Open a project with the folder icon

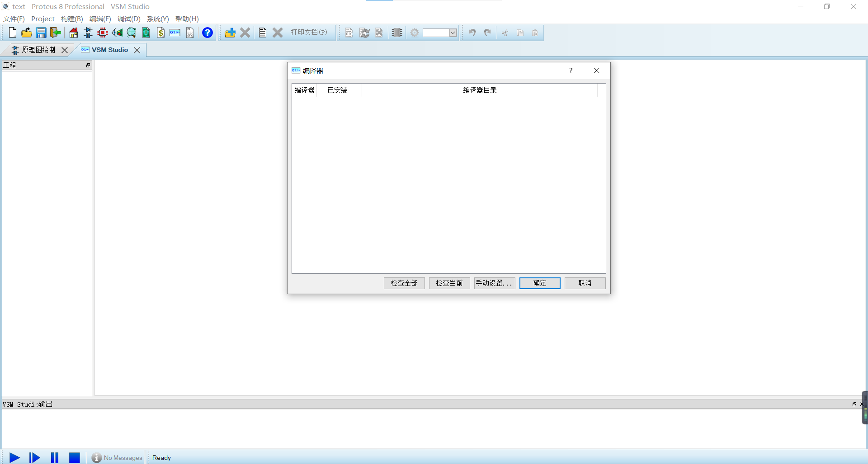click(x=27, y=33)
